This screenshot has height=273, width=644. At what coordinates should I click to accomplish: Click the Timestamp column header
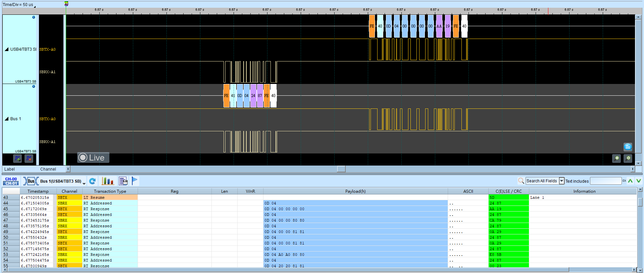click(38, 191)
